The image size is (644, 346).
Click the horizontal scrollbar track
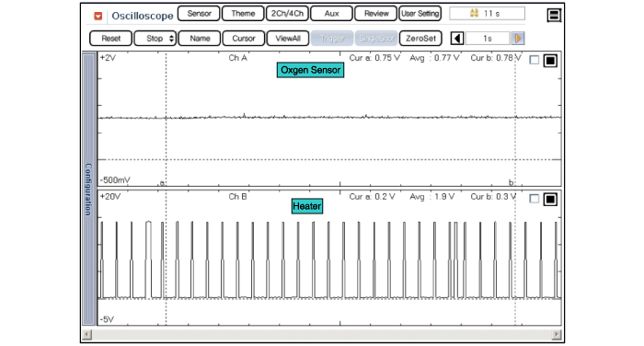[322, 334]
